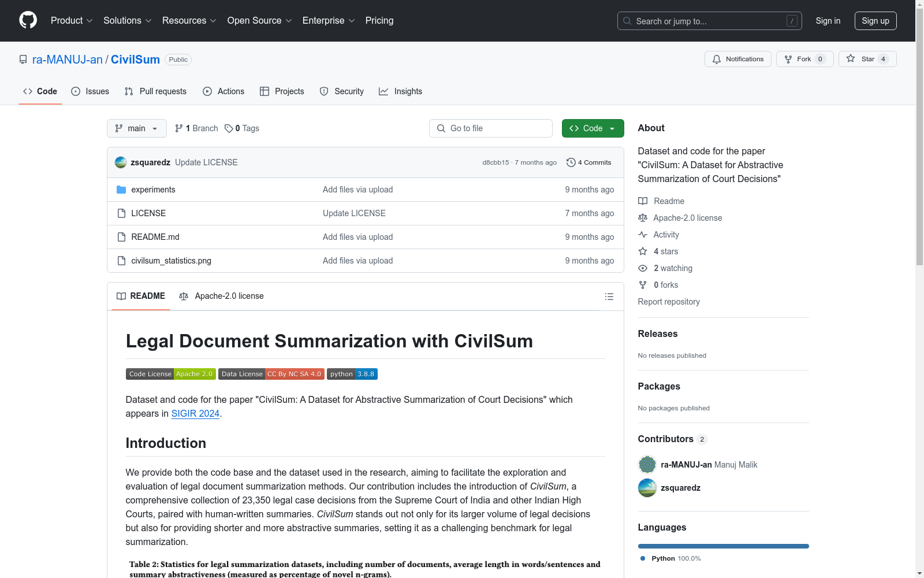
Task: Expand the Solutions menu
Action: (x=128, y=21)
